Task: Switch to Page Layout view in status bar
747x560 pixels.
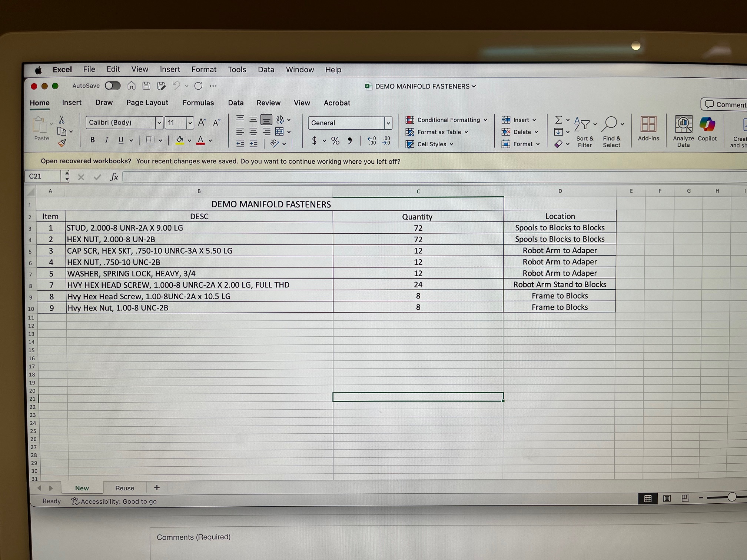Action: tap(667, 499)
